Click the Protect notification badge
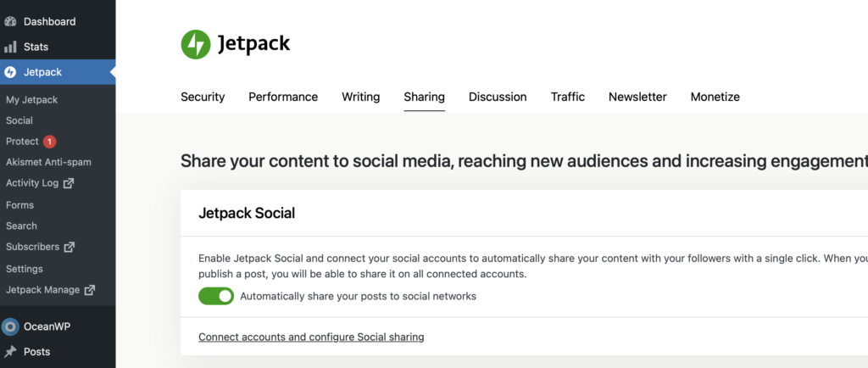Screen dimensions: 868x368 pyautogui.click(x=50, y=142)
